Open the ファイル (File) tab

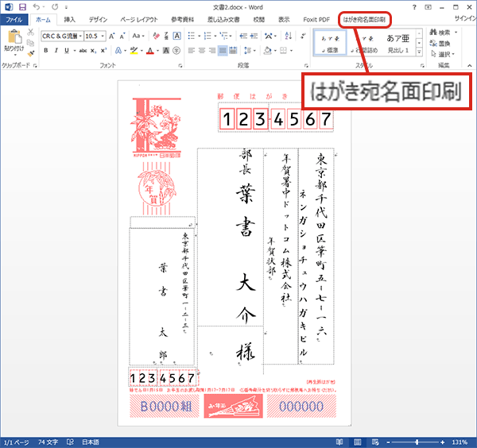[x=14, y=20]
